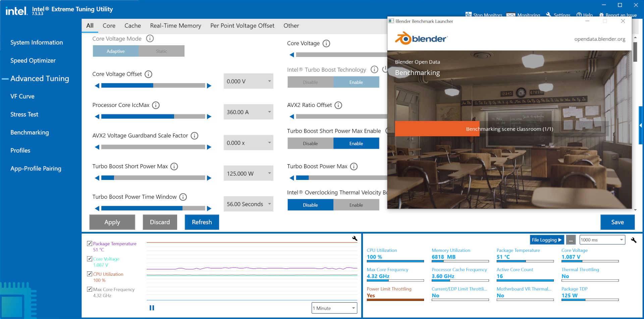Click File Logging button
This screenshot has height=319, width=644.
tap(547, 240)
